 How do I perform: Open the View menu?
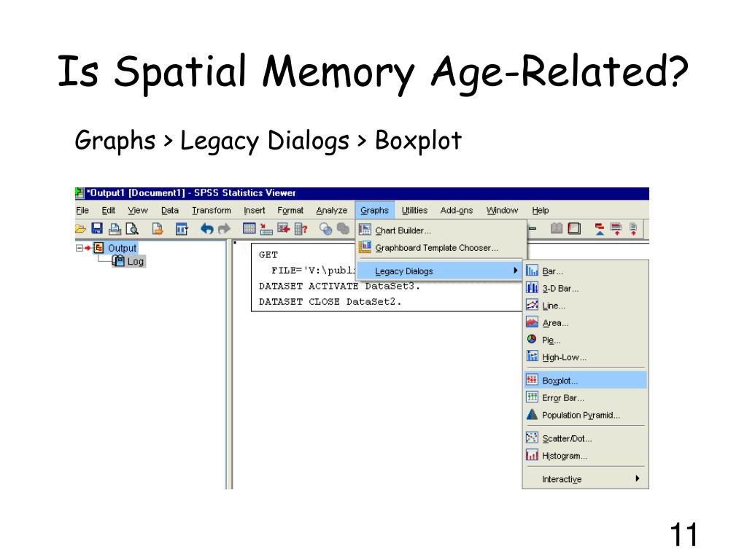138,210
